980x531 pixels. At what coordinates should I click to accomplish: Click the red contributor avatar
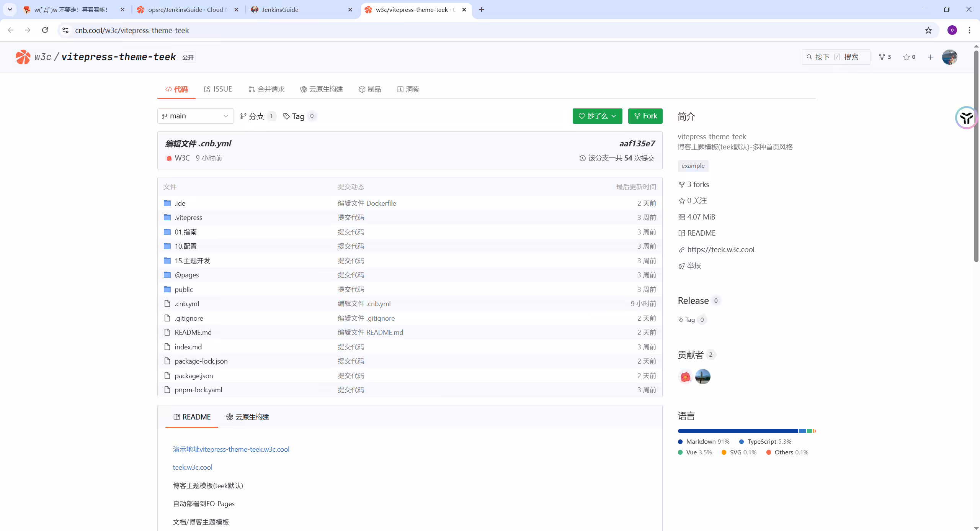(x=685, y=377)
